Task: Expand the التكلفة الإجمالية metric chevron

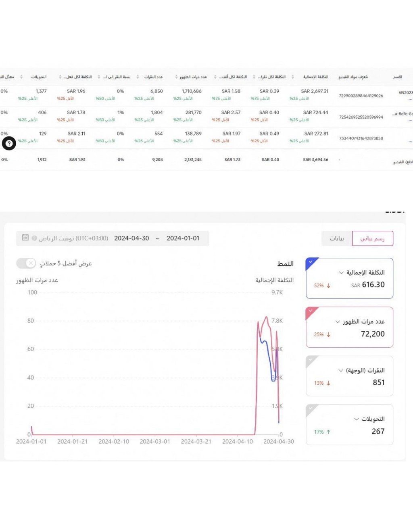Action: coord(341,273)
